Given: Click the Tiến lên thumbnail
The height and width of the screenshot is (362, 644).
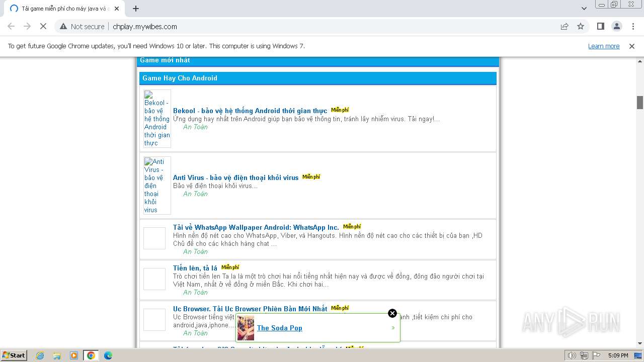Looking at the screenshot, I should tap(154, 279).
